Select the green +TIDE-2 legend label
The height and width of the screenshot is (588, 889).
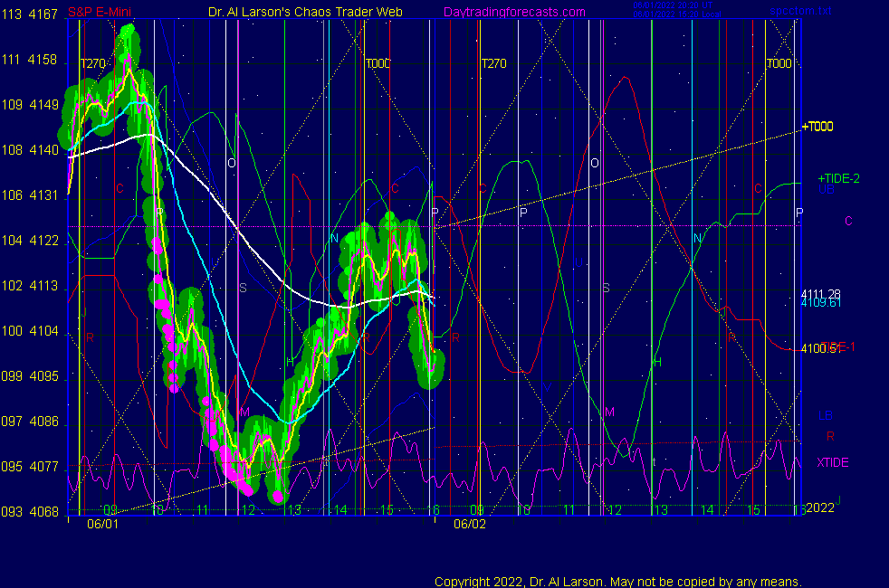pyautogui.click(x=838, y=178)
